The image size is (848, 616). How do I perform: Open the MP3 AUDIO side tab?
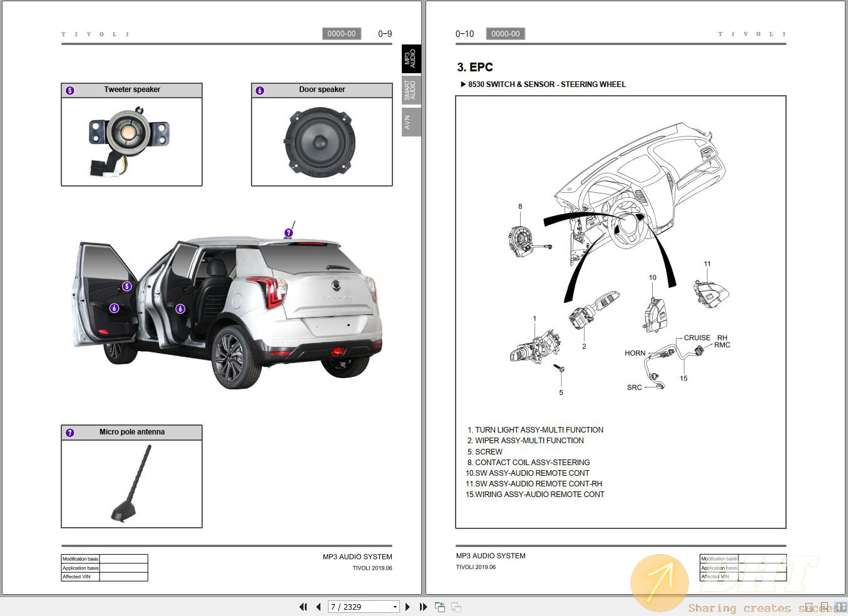click(x=411, y=59)
